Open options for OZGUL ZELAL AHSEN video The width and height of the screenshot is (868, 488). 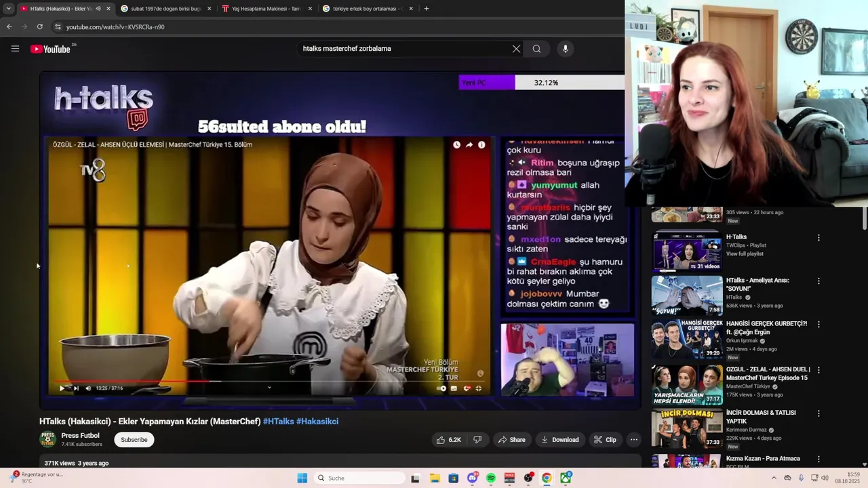(818, 371)
